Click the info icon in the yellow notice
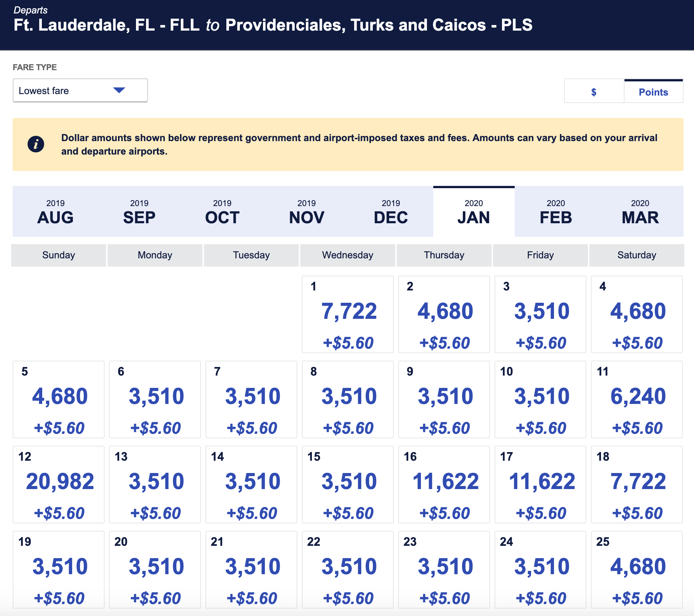This screenshot has width=694, height=616. pos(36,144)
